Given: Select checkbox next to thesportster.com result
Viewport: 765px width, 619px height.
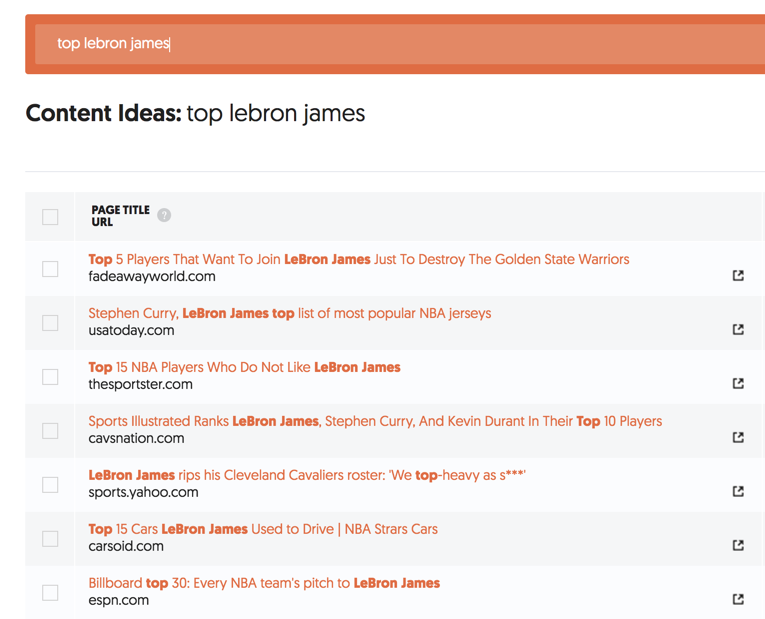Looking at the screenshot, I should pos(50,377).
